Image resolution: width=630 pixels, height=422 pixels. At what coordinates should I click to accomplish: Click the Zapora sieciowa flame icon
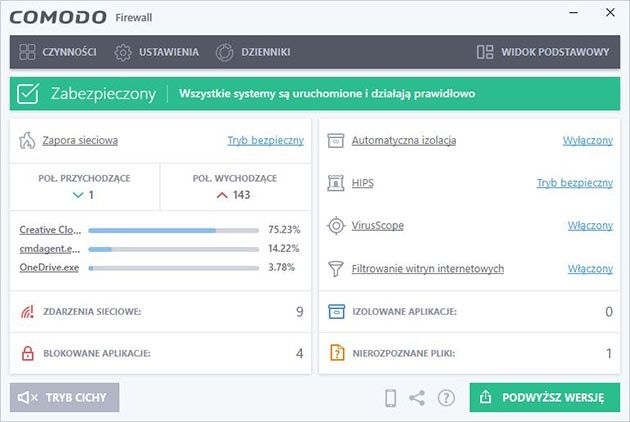point(27,140)
